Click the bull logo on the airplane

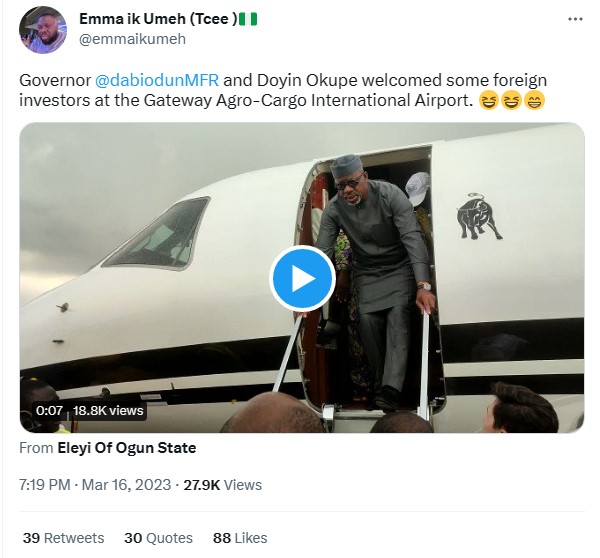479,215
